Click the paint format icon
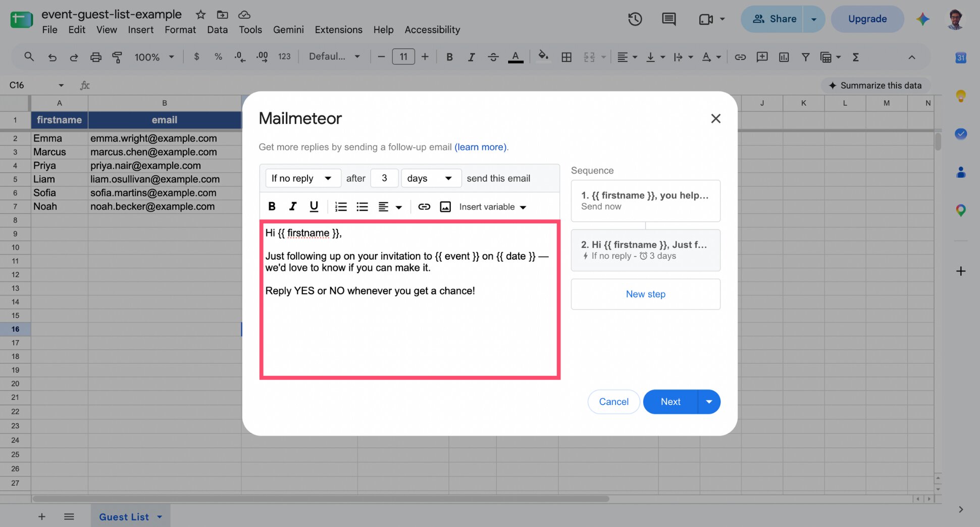The image size is (980, 527). tap(117, 57)
